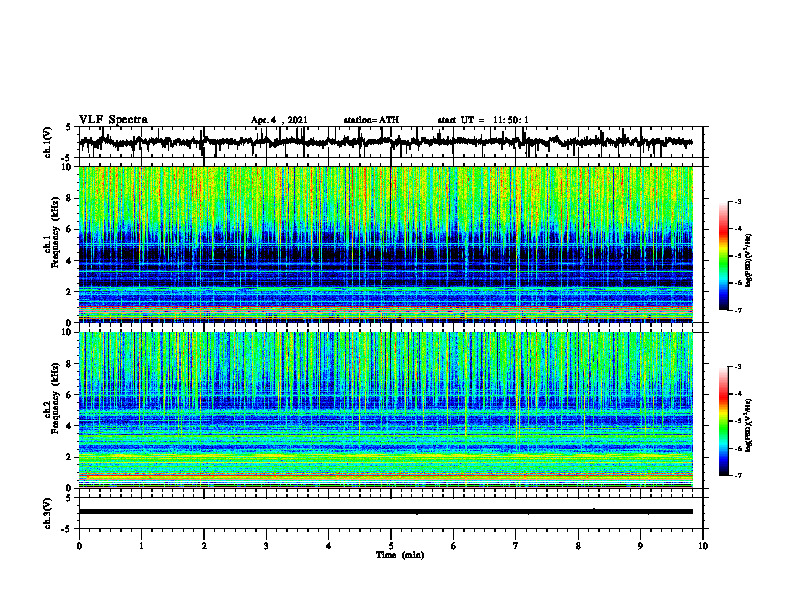The image size is (792, 612).
Task: Click the ch.1 frequency tick label "8"
Action: pyautogui.click(x=70, y=198)
